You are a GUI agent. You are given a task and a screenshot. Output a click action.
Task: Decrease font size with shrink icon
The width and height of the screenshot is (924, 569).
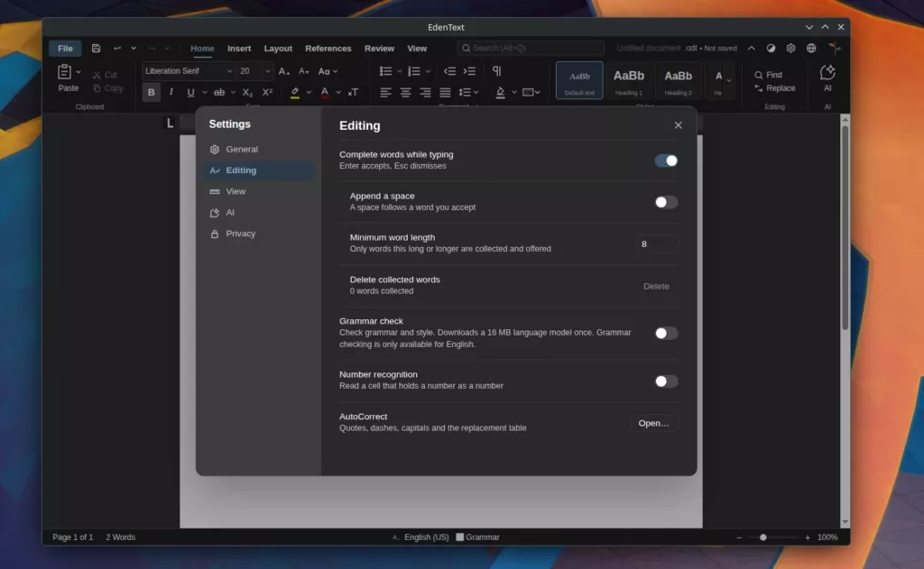tap(303, 71)
